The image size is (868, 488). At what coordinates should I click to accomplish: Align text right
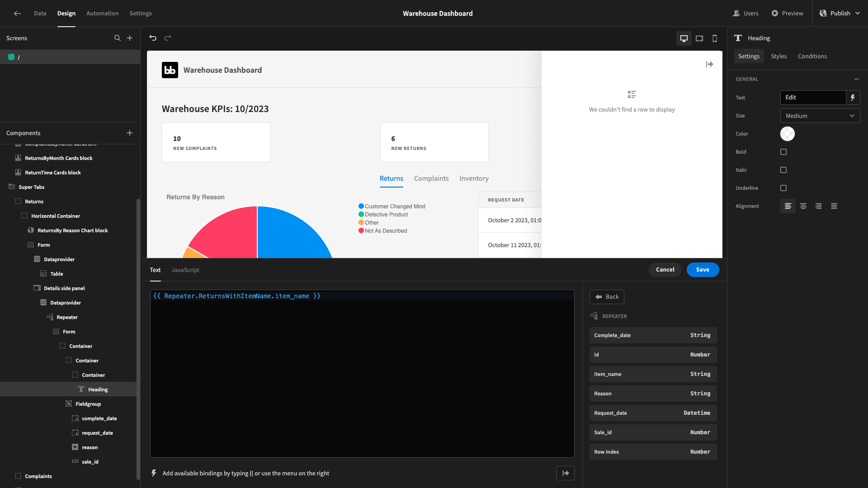point(819,206)
